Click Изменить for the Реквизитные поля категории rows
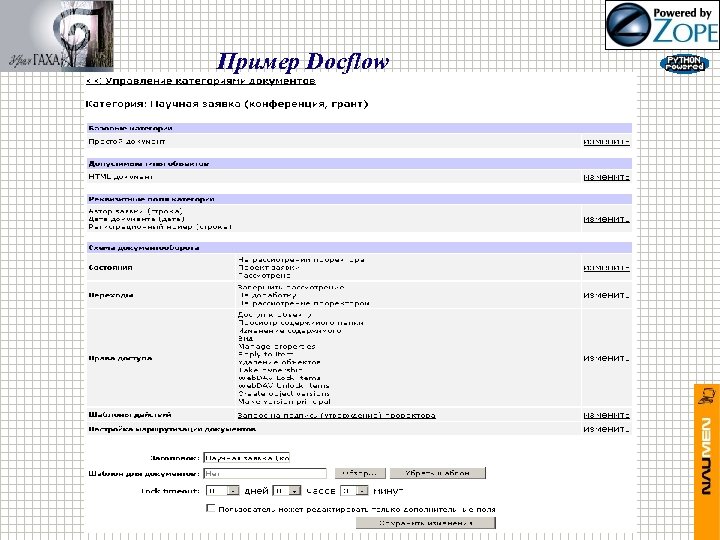Viewport: 720px width, 540px height. [x=606, y=219]
